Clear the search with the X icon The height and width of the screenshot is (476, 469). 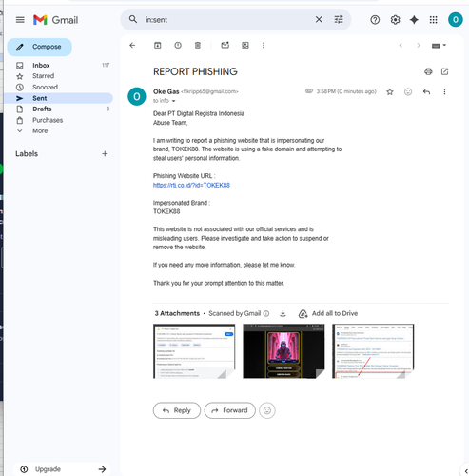click(319, 19)
